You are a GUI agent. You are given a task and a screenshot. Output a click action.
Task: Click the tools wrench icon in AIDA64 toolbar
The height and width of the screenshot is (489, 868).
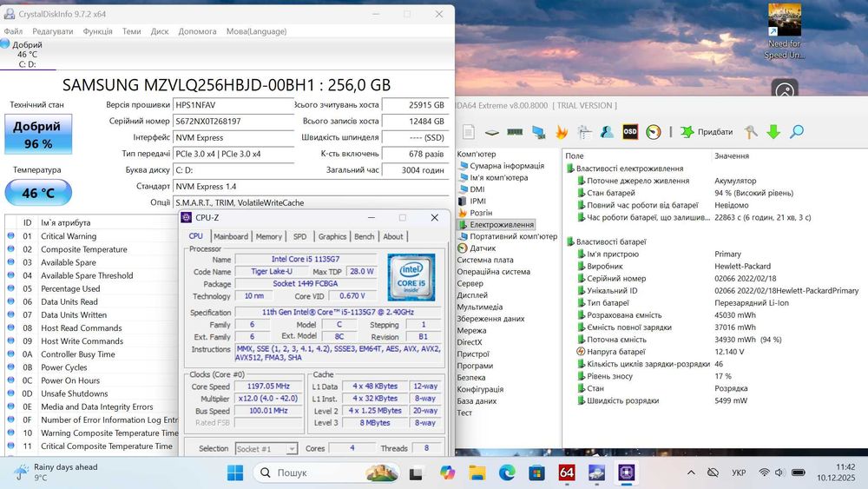coord(751,132)
